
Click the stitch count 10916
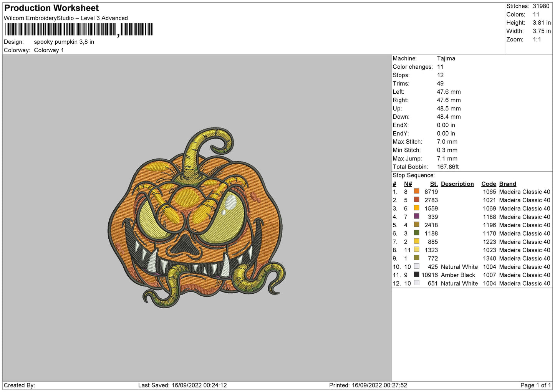click(430, 275)
